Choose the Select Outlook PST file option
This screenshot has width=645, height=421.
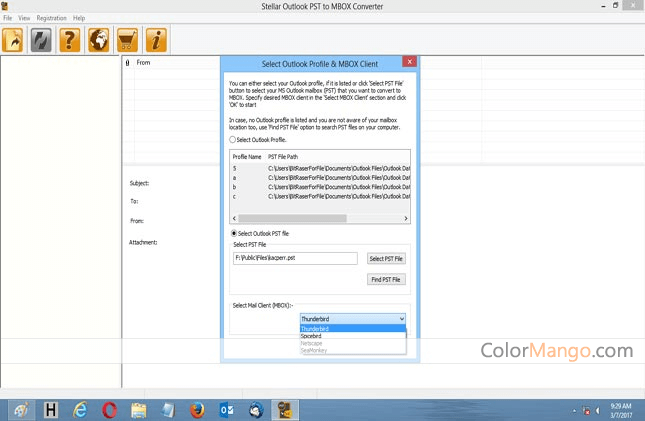pos(233,233)
